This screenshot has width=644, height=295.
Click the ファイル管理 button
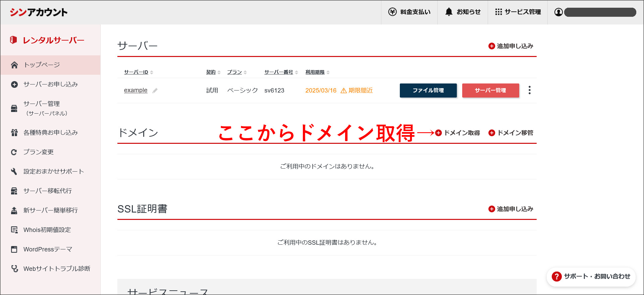pos(428,91)
